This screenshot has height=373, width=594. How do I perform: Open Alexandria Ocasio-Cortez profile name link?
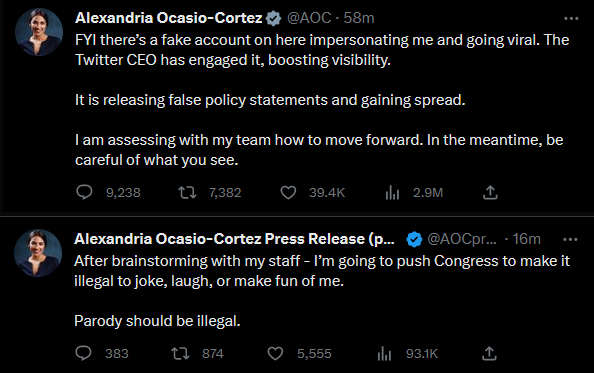pos(169,18)
